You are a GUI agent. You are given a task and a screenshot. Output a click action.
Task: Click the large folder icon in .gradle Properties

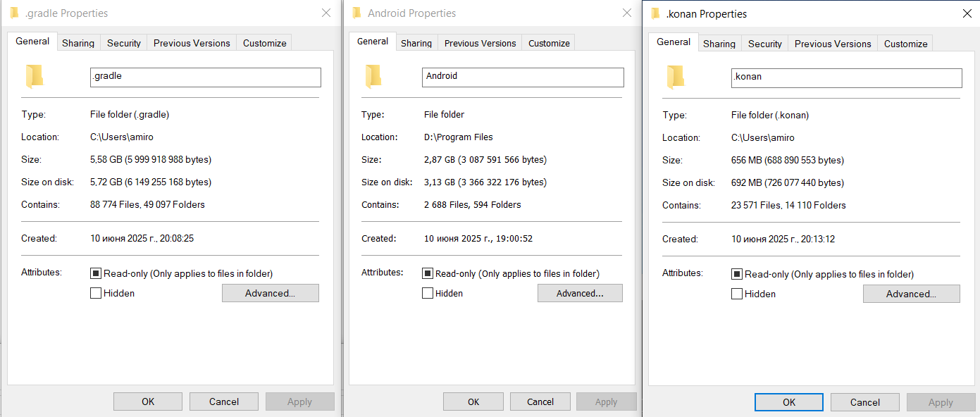[35, 76]
